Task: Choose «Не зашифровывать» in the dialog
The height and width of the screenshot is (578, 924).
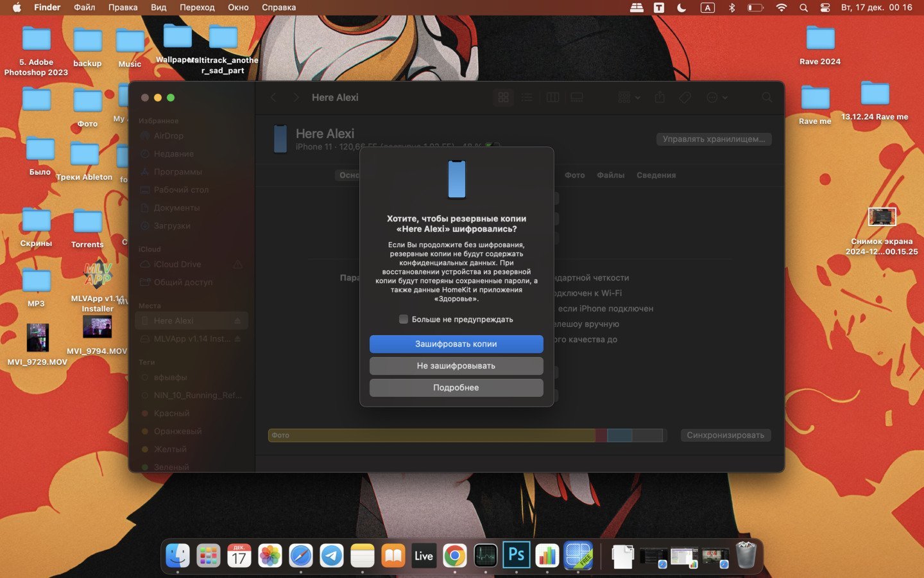Action: (x=456, y=366)
